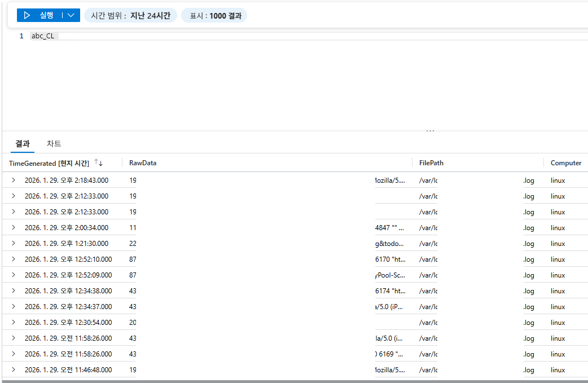This screenshot has width=588, height=383.
Task: Click RawData text ending 'g&todo...'
Action: (389, 243)
